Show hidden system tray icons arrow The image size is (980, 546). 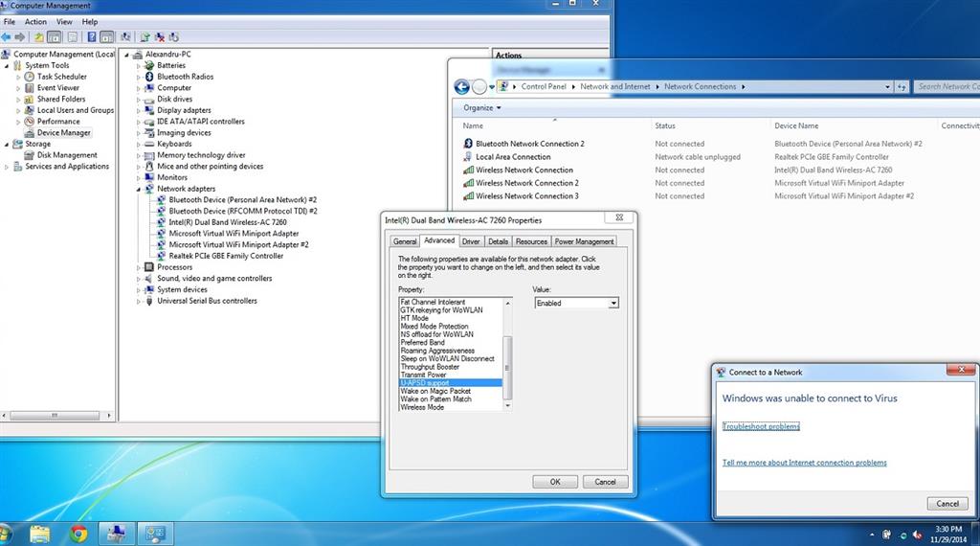pos(871,535)
